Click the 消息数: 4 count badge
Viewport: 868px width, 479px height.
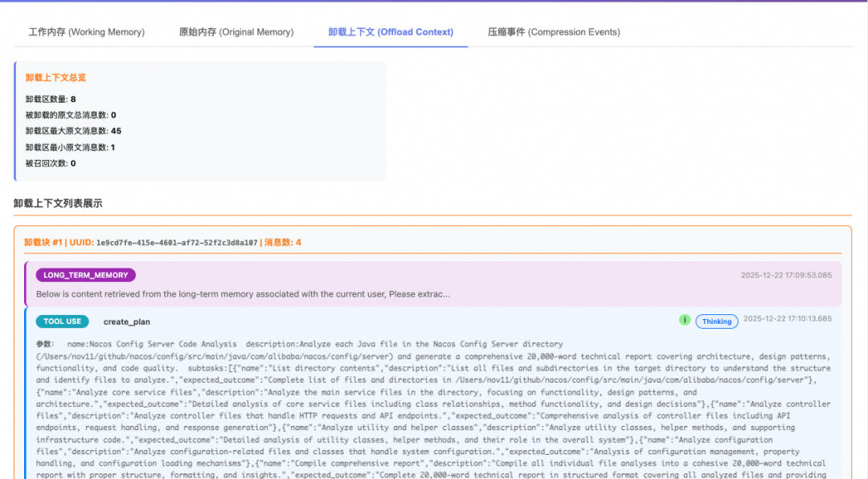tap(283, 242)
